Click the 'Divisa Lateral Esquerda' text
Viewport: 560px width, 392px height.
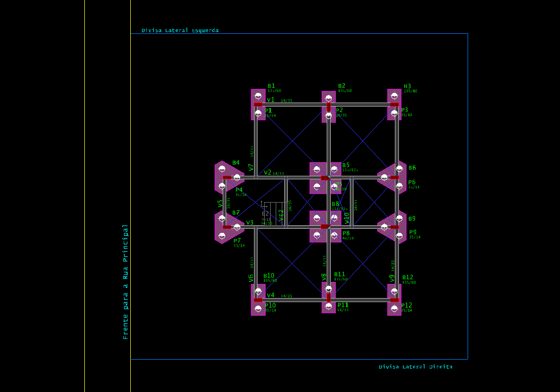(180, 30)
